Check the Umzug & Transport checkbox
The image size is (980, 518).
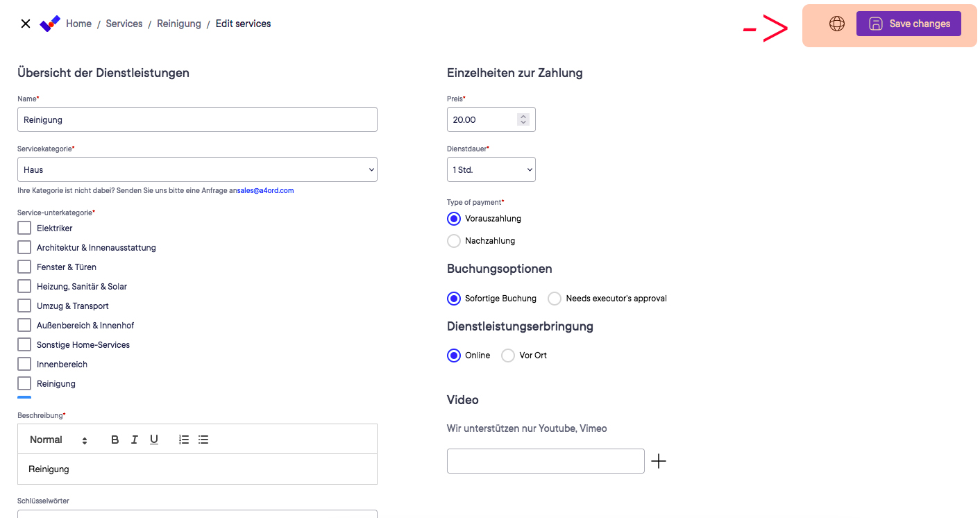pyautogui.click(x=24, y=306)
